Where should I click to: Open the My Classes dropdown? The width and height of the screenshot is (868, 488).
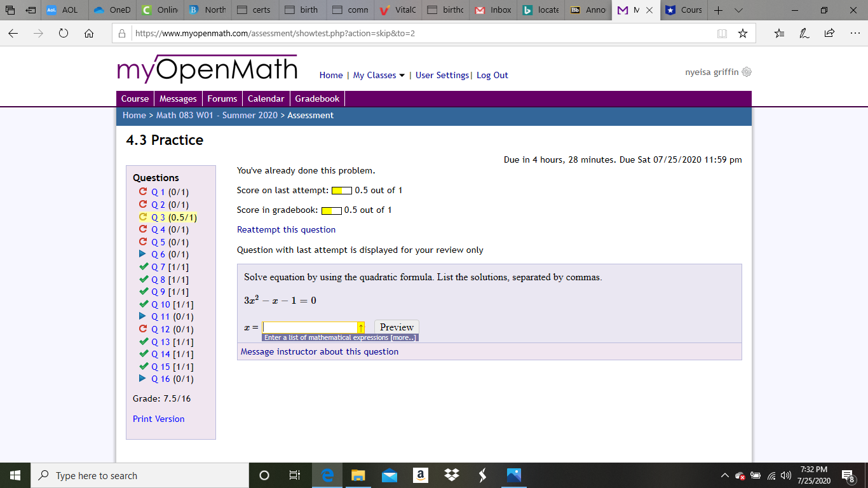click(378, 75)
